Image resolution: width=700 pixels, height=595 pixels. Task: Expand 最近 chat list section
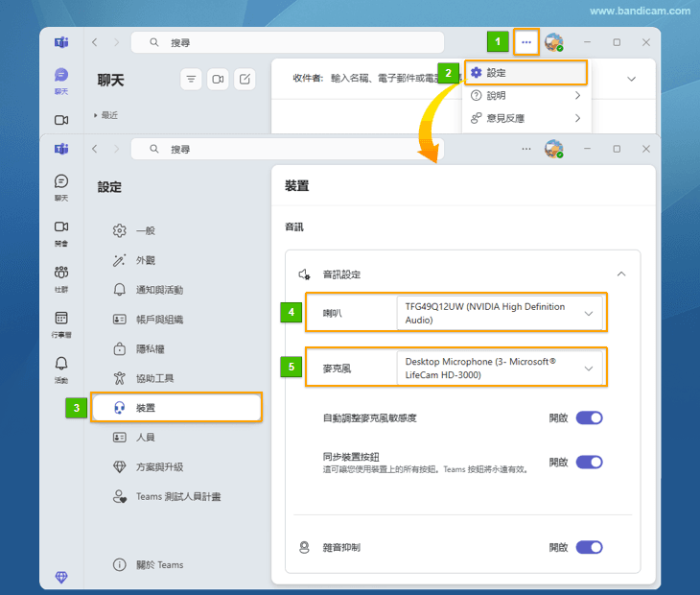click(x=105, y=115)
